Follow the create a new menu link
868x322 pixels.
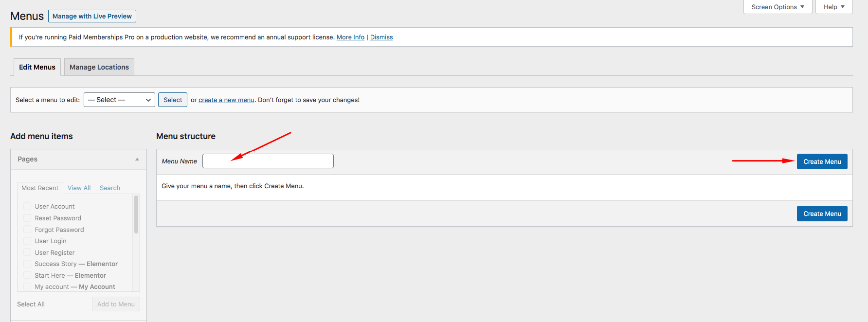[226, 100]
